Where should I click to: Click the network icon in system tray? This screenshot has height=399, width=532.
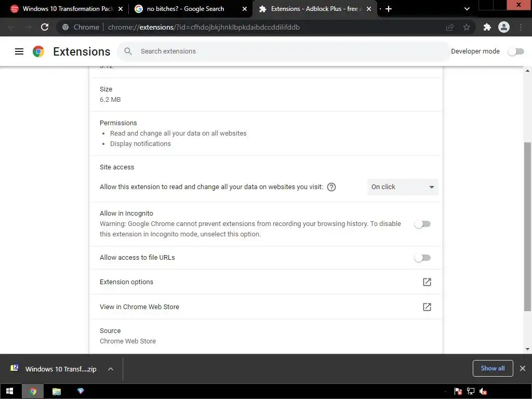(x=471, y=392)
